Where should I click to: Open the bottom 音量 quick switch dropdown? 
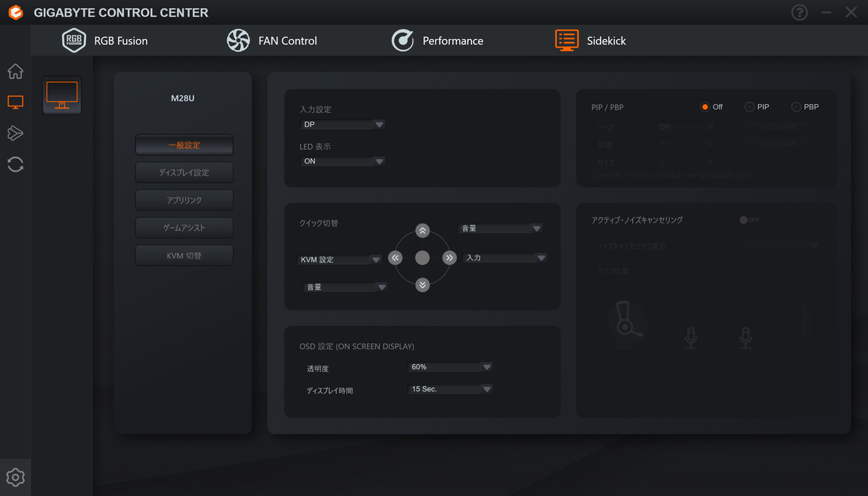click(x=346, y=287)
